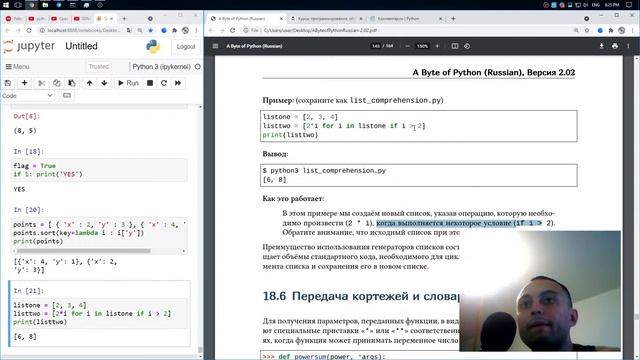This screenshot has width=640, height=360.
Task: Click the Python 3 (ipykernel) kernel name
Action: point(161,67)
